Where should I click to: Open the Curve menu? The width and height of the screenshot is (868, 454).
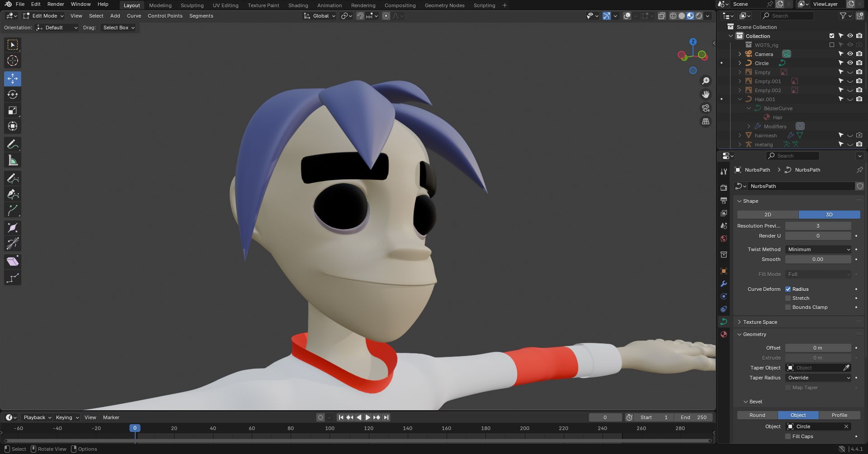134,16
